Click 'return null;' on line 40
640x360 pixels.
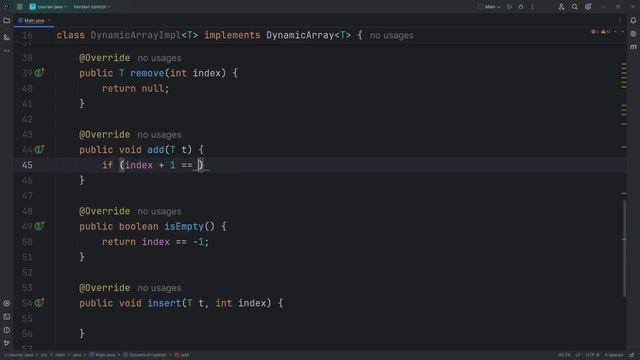point(136,89)
